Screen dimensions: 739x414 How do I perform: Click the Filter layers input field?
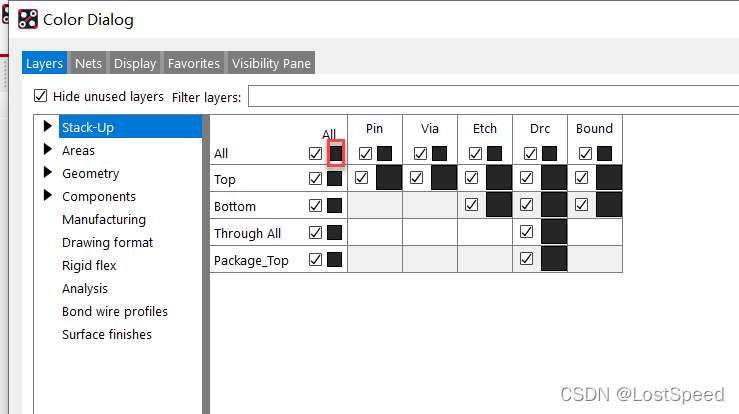[490, 97]
